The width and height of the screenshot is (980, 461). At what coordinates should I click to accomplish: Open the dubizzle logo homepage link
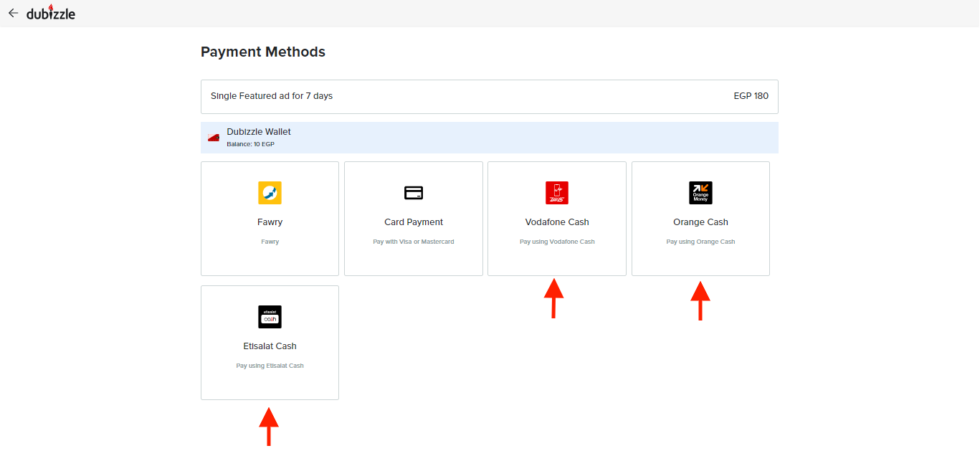pyautogui.click(x=51, y=13)
